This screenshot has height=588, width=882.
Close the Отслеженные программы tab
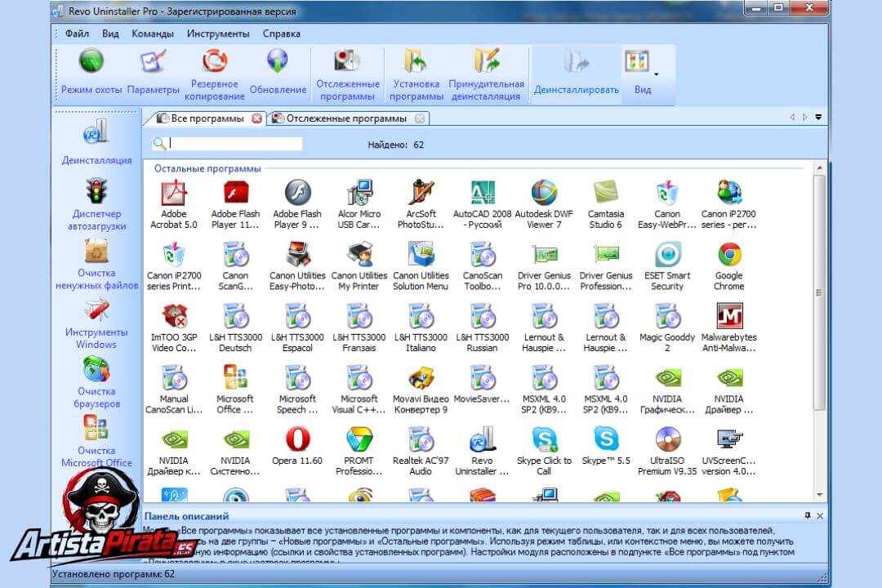[x=420, y=118]
